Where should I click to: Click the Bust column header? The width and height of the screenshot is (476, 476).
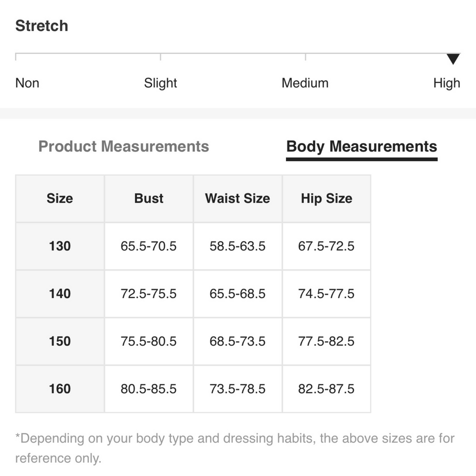149,198
